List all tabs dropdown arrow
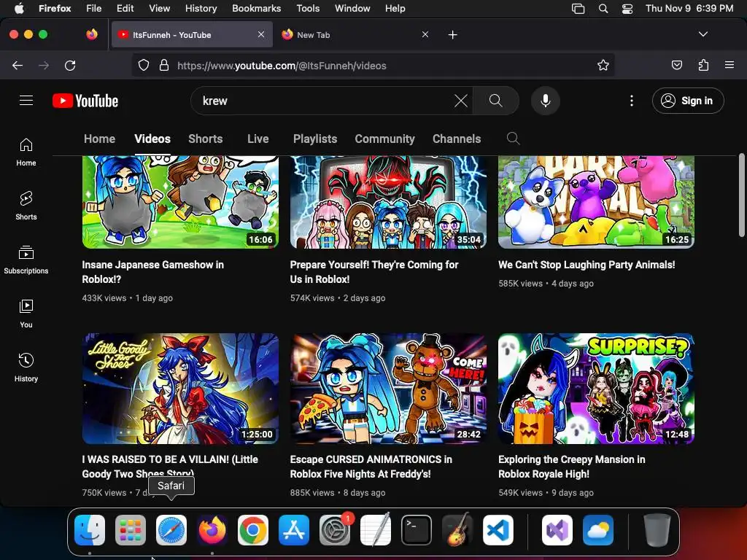747x560 pixels. pos(703,34)
